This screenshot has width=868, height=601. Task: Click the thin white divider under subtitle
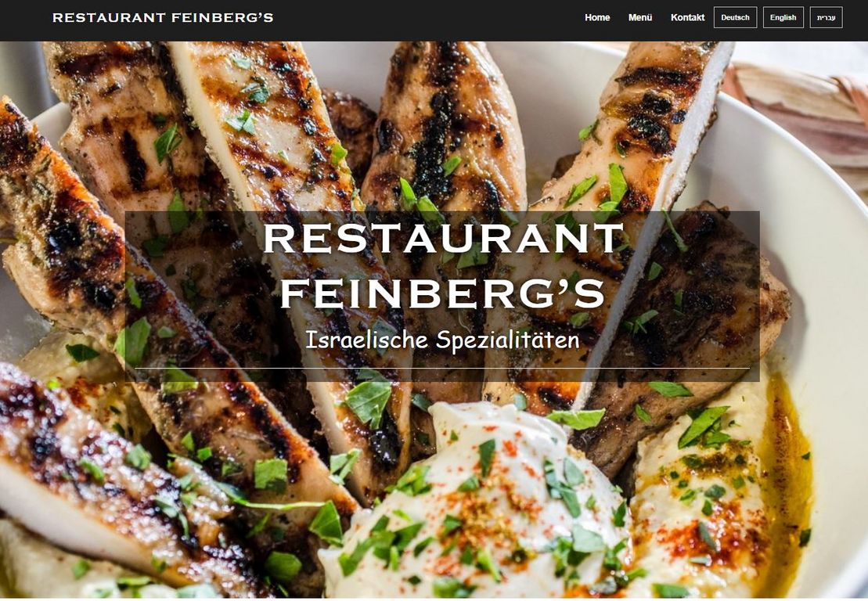pos(442,368)
